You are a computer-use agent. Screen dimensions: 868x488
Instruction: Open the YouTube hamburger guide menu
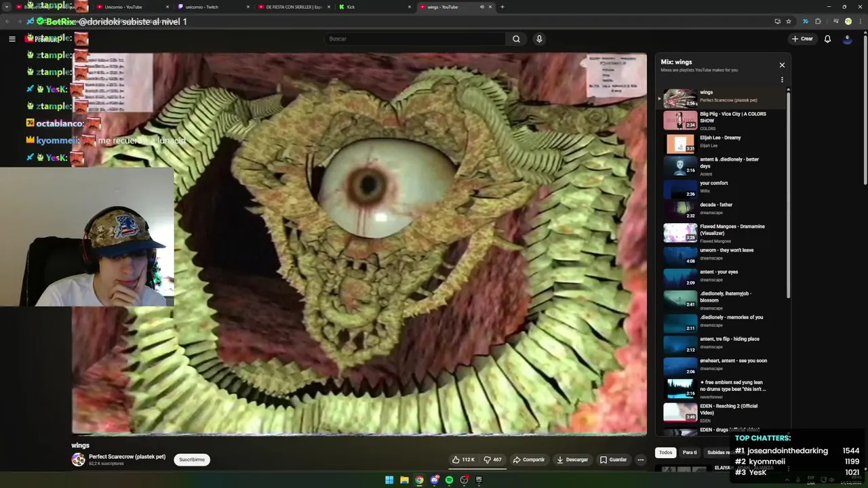tap(12, 39)
